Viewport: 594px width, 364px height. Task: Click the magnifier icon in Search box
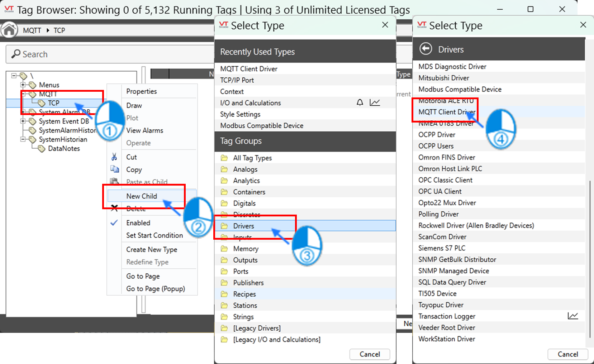pos(15,54)
